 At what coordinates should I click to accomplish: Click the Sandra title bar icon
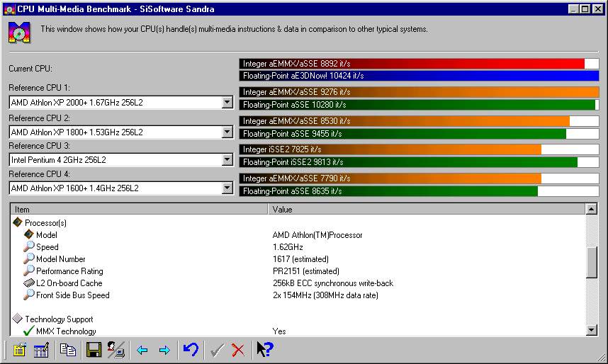point(9,9)
